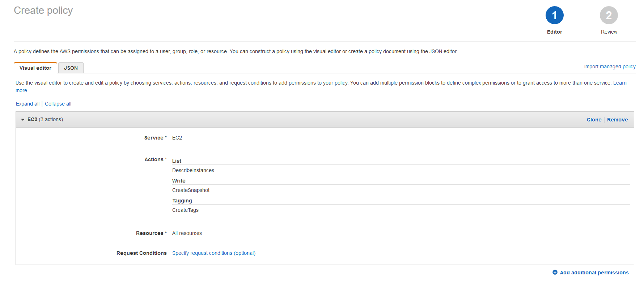Click Expand all link

(x=27, y=104)
